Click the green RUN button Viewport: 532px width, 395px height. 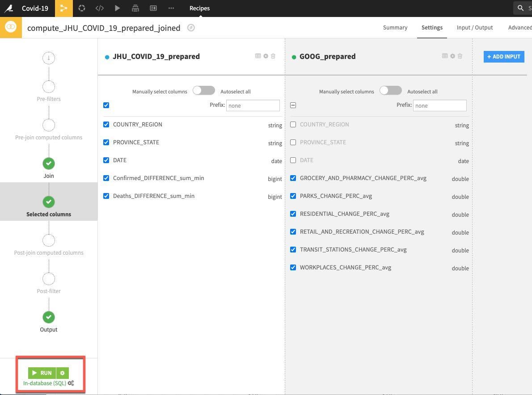(x=42, y=373)
